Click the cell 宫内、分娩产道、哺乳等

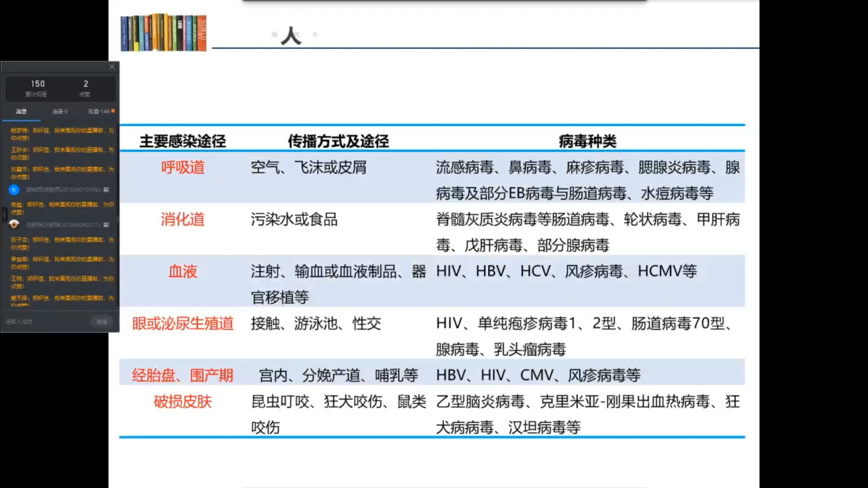339,375
